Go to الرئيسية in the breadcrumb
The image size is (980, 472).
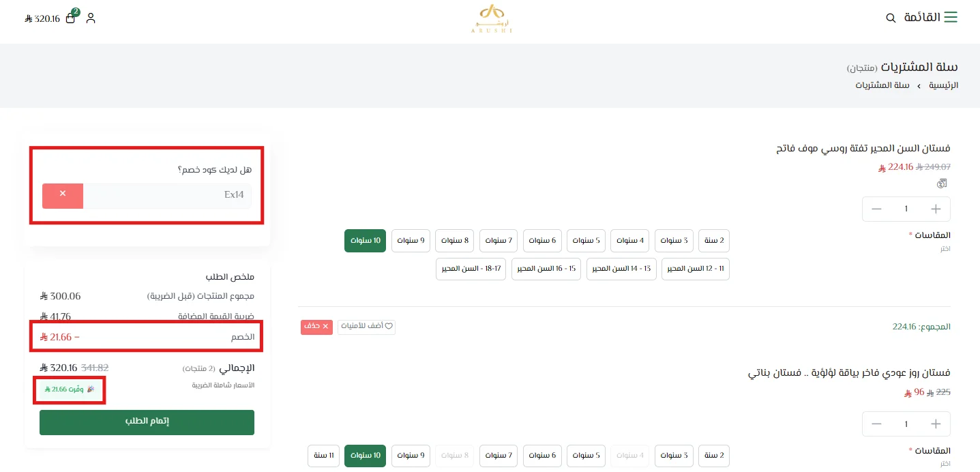point(944,86)
